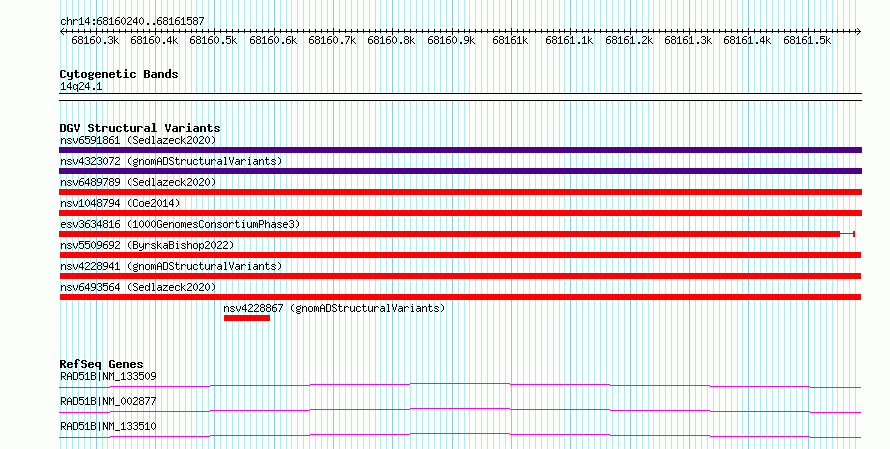
Task: Select the RAD51B|NM_133509 magenta transcript line
Action: 460,385
